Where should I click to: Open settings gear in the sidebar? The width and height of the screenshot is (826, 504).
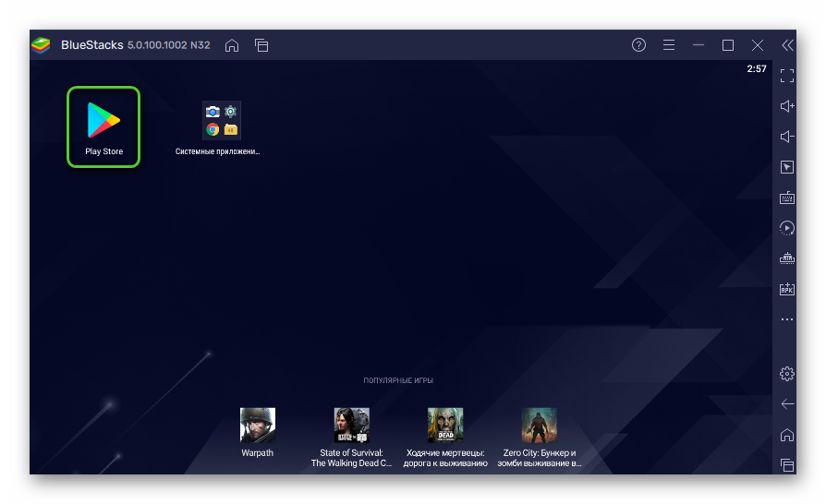click(787, 374)
